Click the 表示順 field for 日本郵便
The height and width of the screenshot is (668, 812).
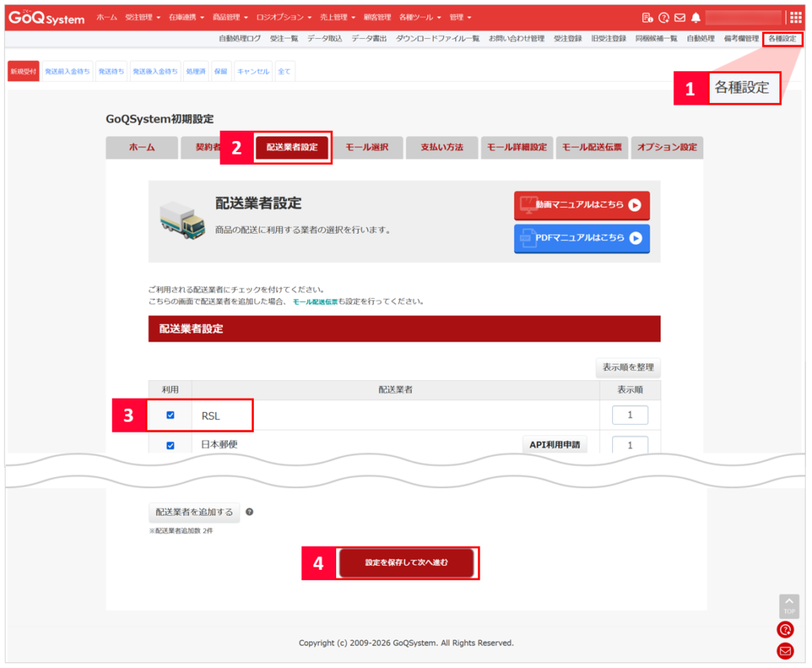(x=630, y=445)
